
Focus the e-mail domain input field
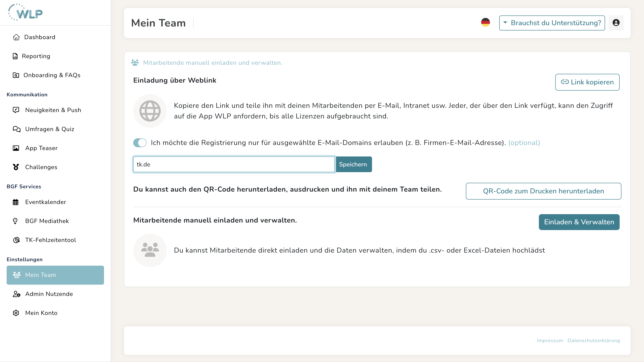234,164
